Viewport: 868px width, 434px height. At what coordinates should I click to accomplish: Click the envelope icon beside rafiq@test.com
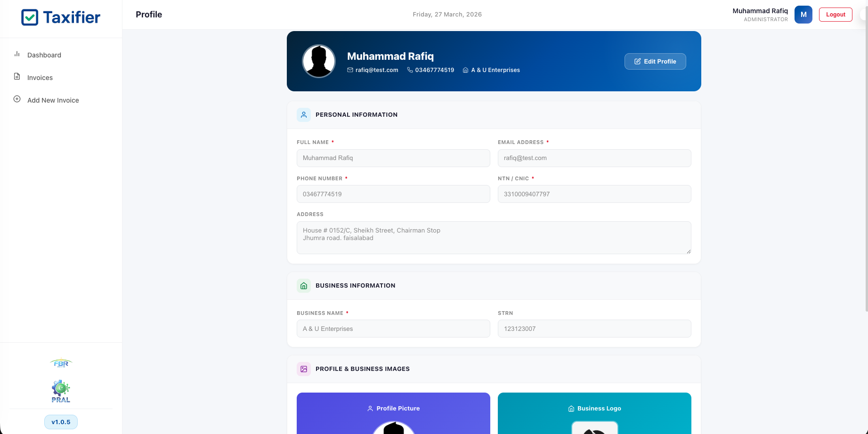point(349,70)
